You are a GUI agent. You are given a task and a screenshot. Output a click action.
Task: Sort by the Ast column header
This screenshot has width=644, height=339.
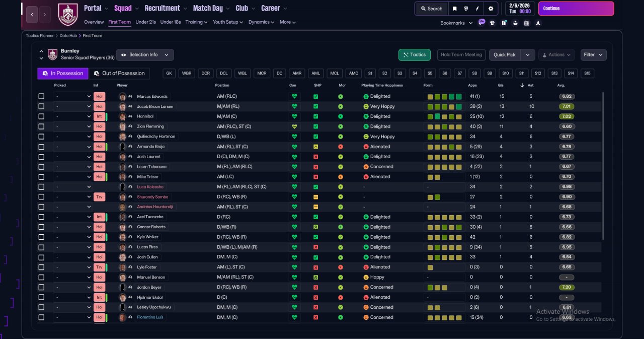[x=531, y=85]
